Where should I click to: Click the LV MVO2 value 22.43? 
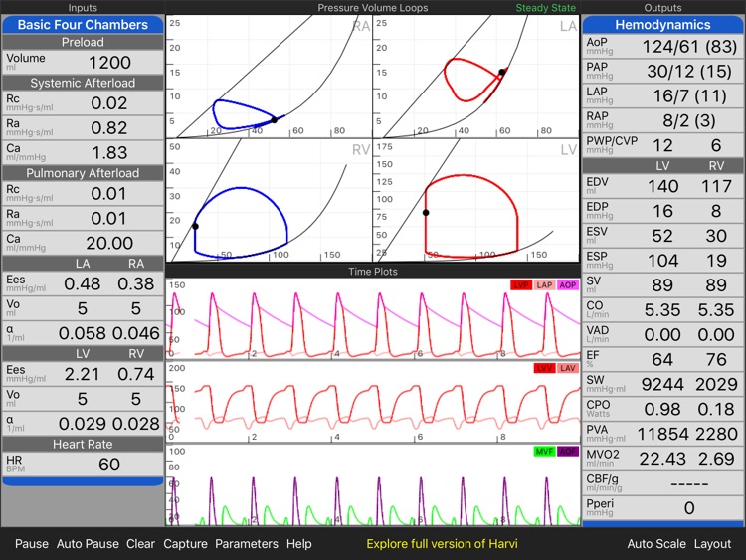click(662, 459)
